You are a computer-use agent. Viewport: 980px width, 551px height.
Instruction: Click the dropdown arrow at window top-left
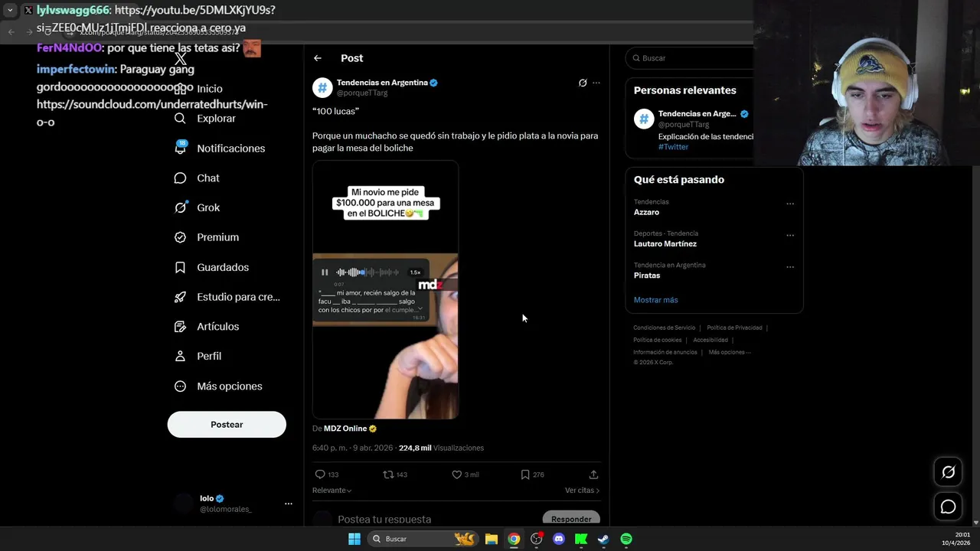point(10,10)
